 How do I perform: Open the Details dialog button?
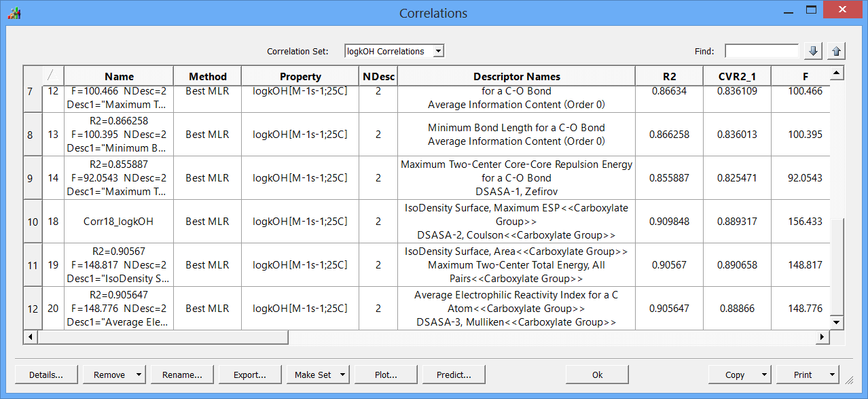pyautogui.click(x=46, y=375)
